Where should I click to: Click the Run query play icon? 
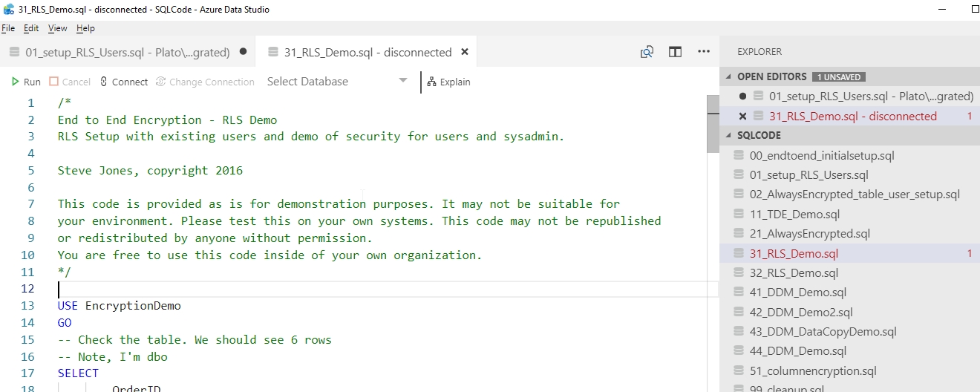click(x=16, y=82)
